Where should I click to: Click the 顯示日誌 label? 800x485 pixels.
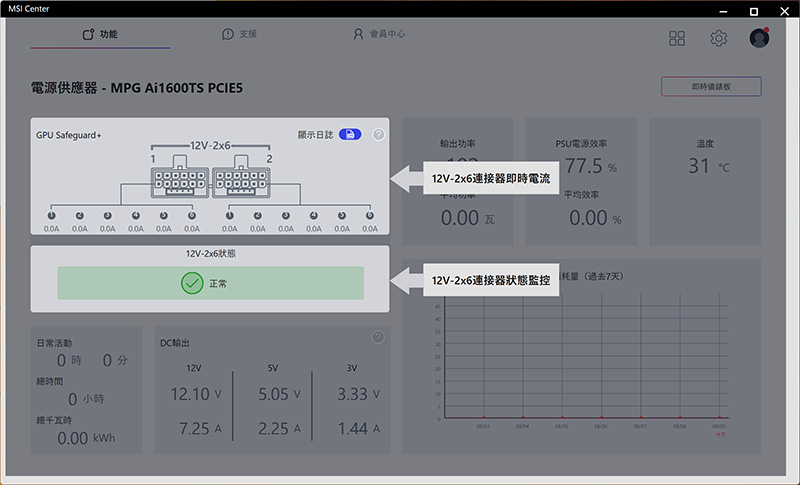(x=315, y=135)
